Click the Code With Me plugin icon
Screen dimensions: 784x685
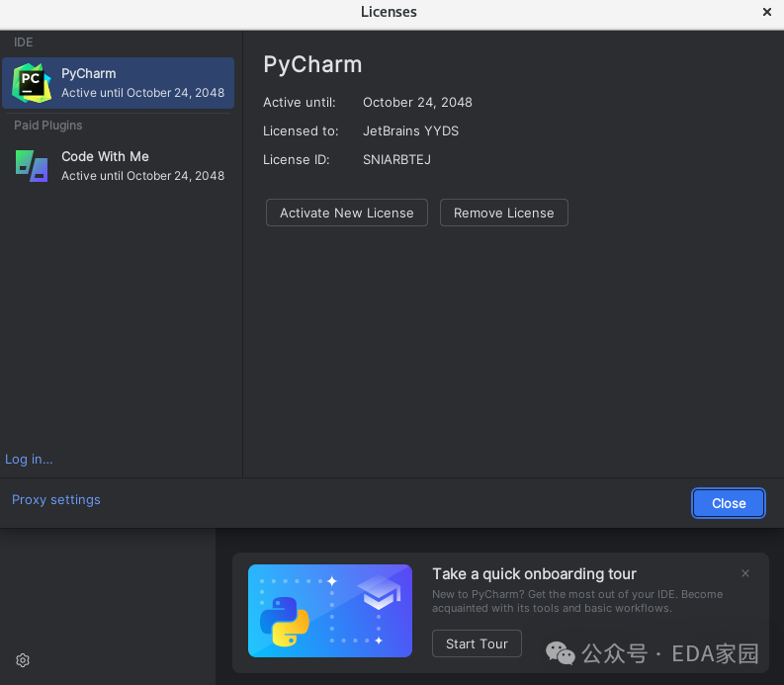32,166
